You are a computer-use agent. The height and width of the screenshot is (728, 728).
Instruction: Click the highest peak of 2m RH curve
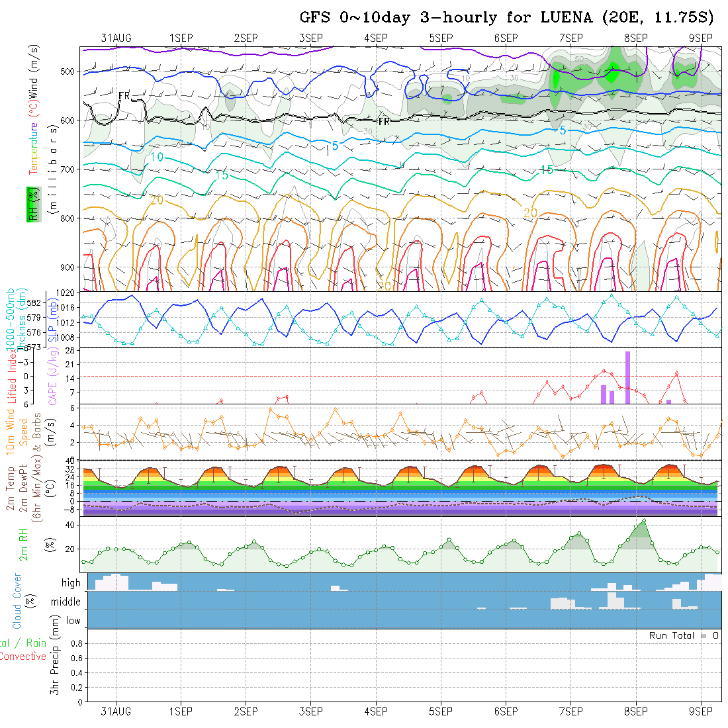click(x=643, y=521)
